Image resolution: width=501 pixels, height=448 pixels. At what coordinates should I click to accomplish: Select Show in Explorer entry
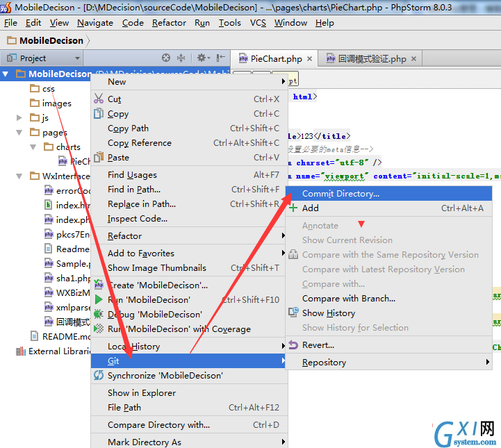click(189, 392)
